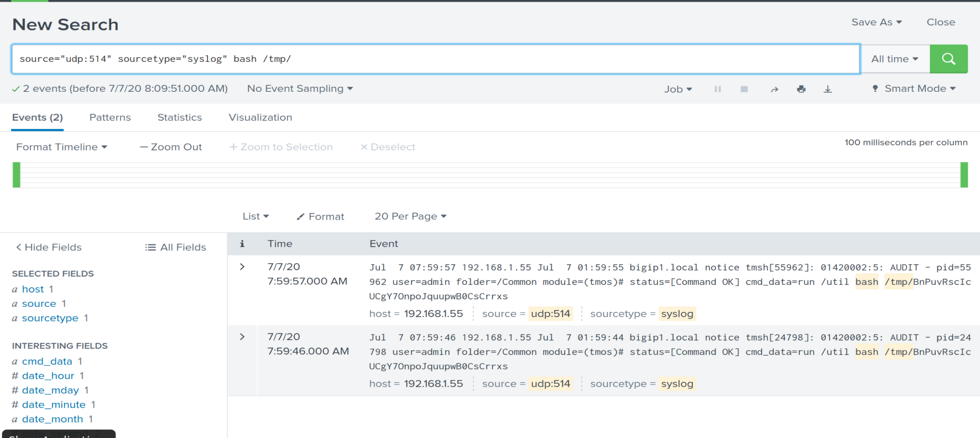Expand the 7:59:46 AM event row
Viewport: 980px width, 438px height.
coord(242,336)
